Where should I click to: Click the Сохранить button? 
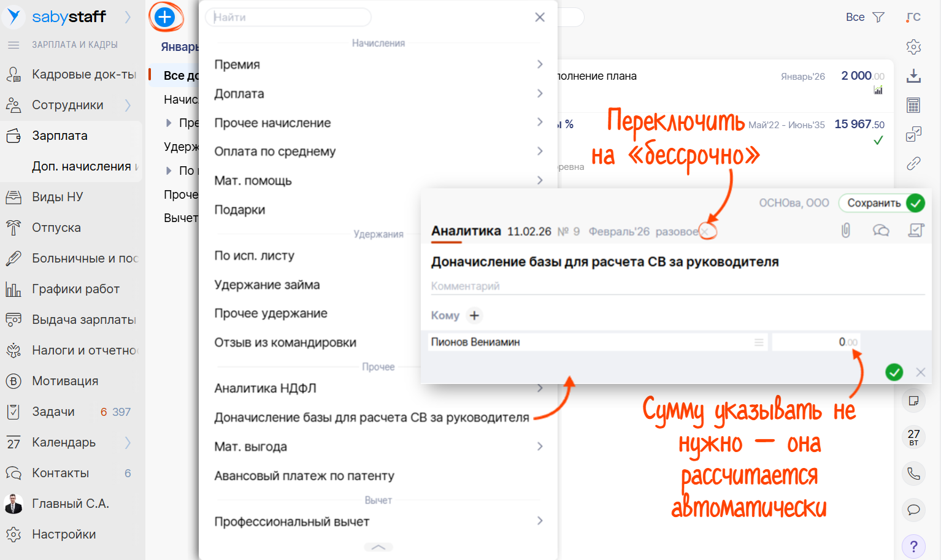pos(874,203)
